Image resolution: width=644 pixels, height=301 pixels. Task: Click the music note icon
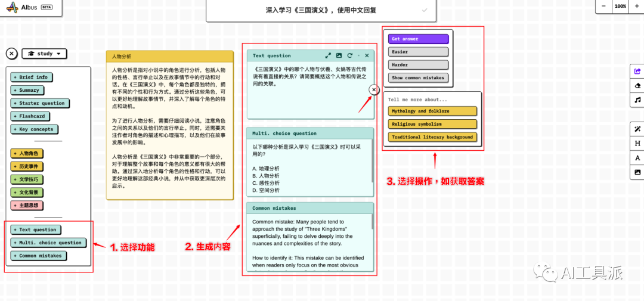tap(637, 100)
